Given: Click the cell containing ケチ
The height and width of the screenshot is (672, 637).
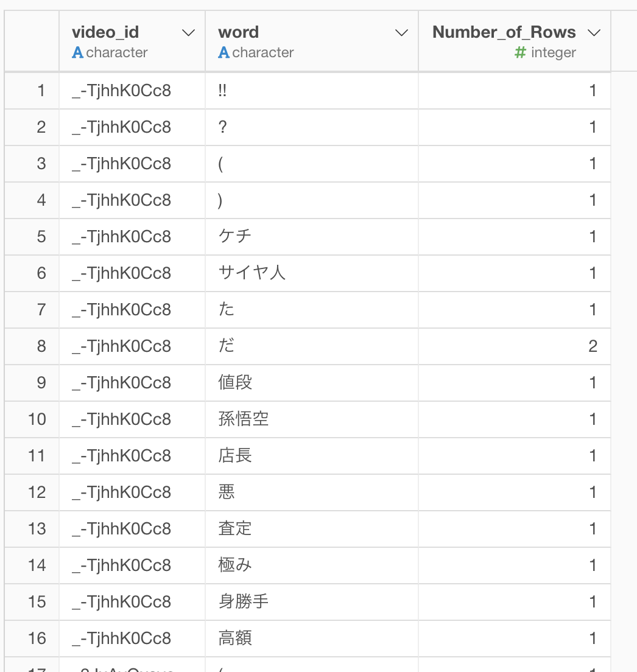Looking at the screenshot, I should coord(312,237).
